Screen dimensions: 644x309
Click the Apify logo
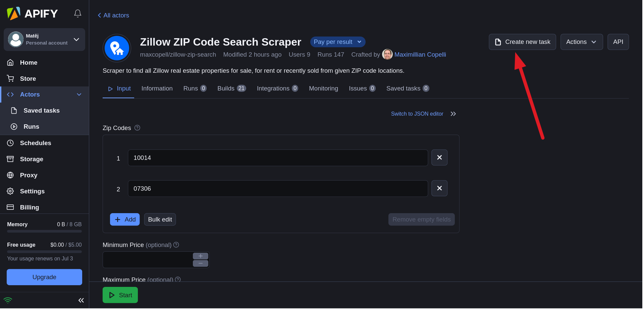(32, 13)
